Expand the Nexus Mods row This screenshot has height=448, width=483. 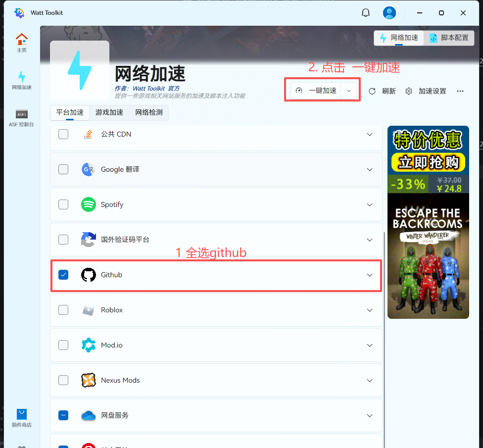point(369,381)
